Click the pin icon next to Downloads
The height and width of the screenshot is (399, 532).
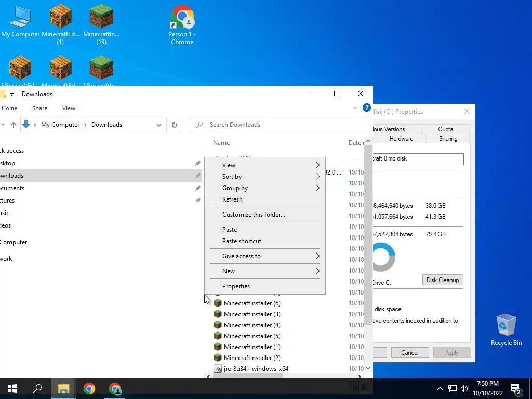(197, 176)
